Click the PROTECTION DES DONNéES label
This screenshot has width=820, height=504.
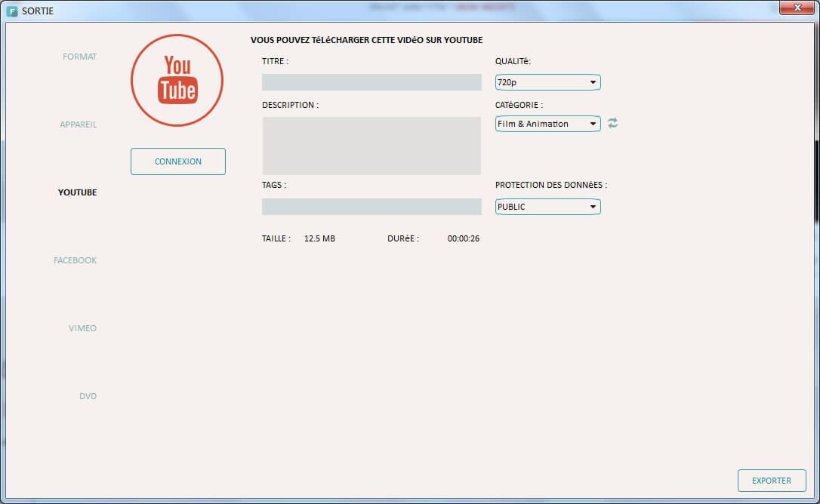[x=551, y=185]
